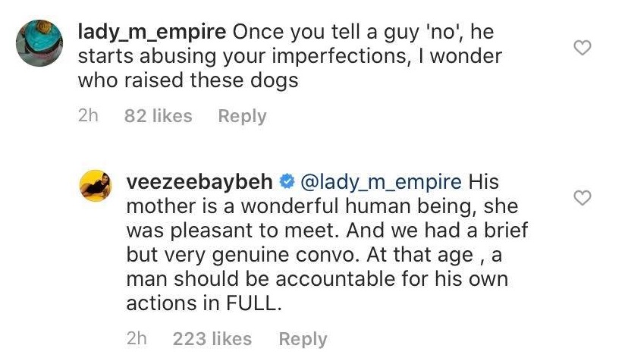This screenshot has width=628, height=364.
Task: Reply to veezeebaybeh's comment
Action: click(x=303, y=339)
